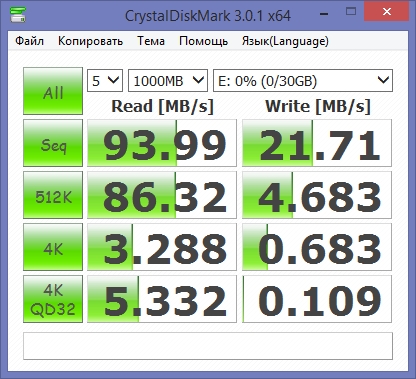Open the Копировать menu
Screen dimensions: 416x379
point(90,41)
